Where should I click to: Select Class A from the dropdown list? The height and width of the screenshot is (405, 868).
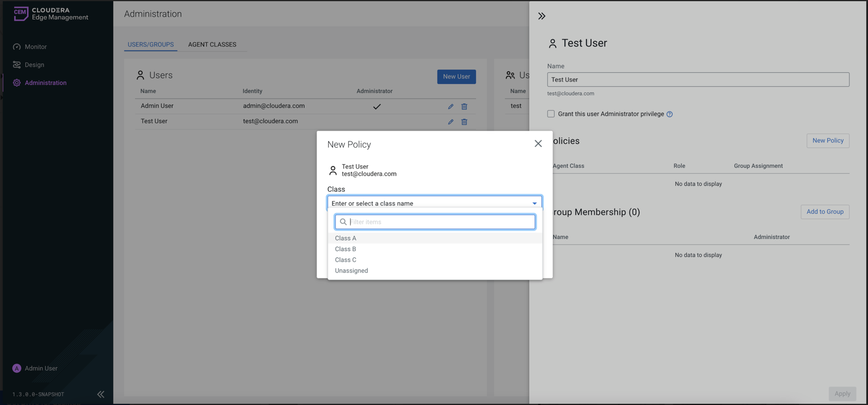click(346, 238)
